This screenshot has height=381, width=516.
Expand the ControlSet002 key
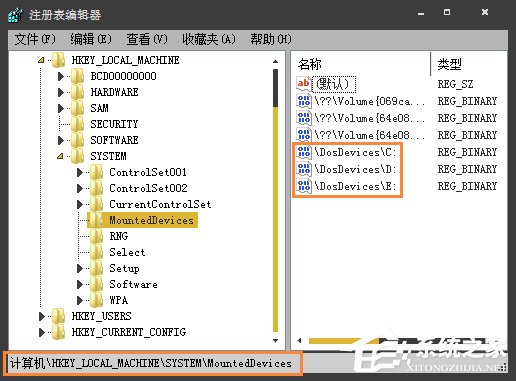tap(80, 188)
